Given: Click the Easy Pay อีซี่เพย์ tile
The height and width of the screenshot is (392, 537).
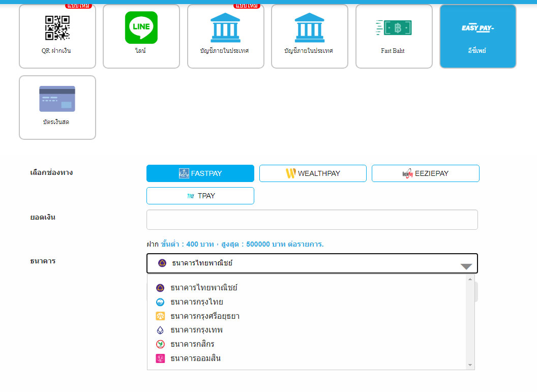Looking at the screenshot, I should click(478, 36).
